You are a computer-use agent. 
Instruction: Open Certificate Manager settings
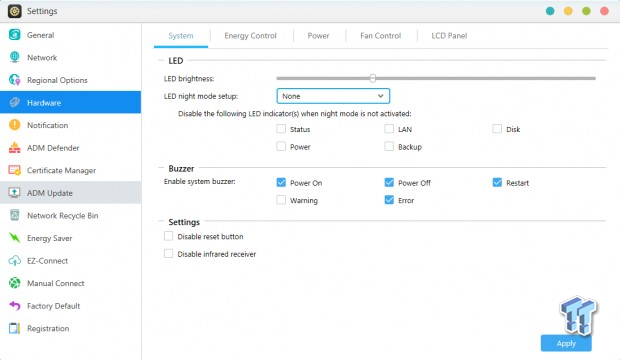click(70, 170)
